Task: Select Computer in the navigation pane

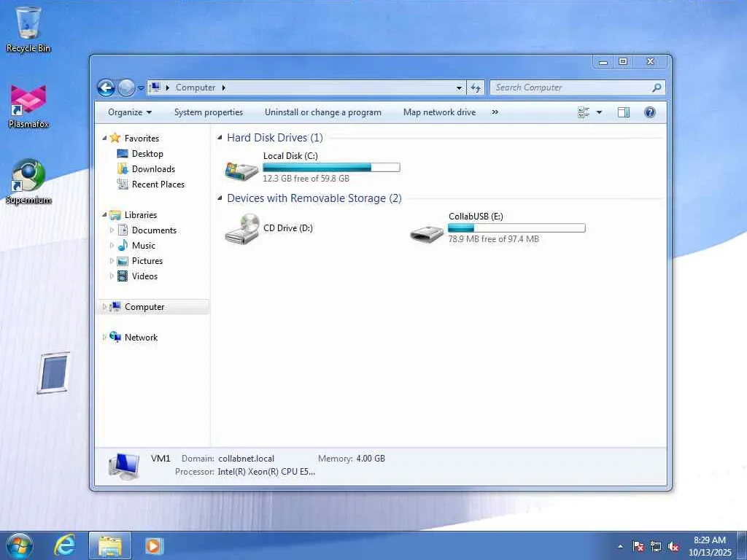Action: click(144, 307)
